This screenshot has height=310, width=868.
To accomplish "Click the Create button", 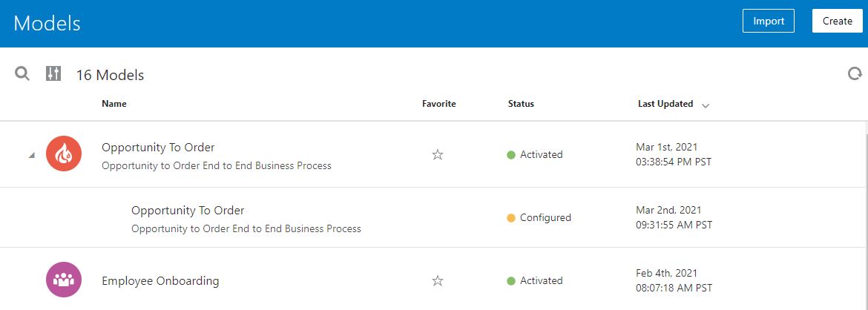I will click(837, 21).
